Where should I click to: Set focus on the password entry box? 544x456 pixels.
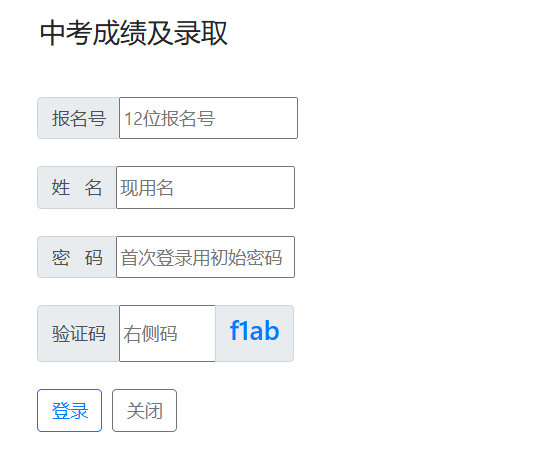point(205,257)
